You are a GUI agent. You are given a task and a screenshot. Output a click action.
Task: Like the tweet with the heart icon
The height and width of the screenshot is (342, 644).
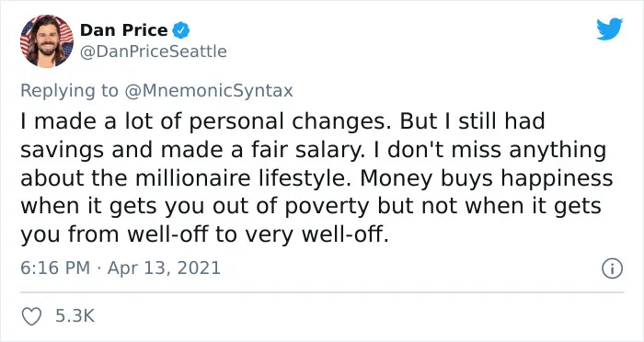click(x=31, y=316)
